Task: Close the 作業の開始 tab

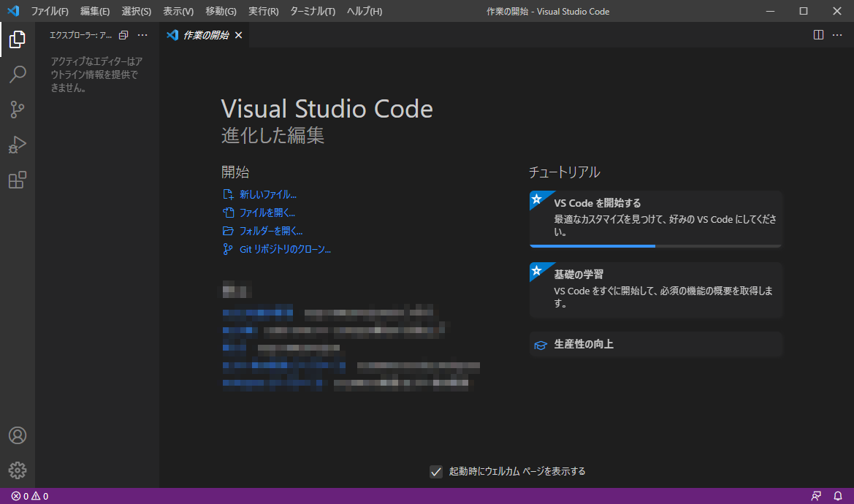Action: 239,35
